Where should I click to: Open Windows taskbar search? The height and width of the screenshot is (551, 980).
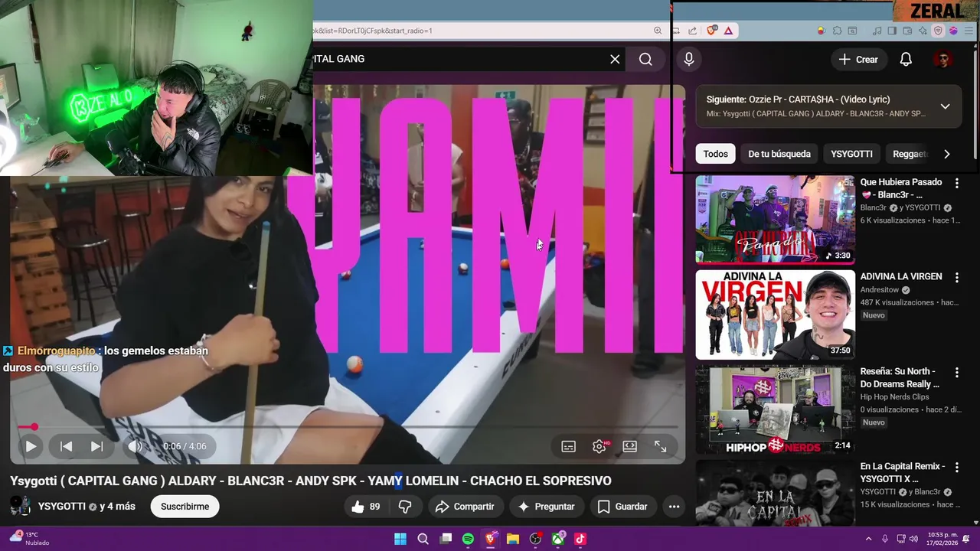423,539
